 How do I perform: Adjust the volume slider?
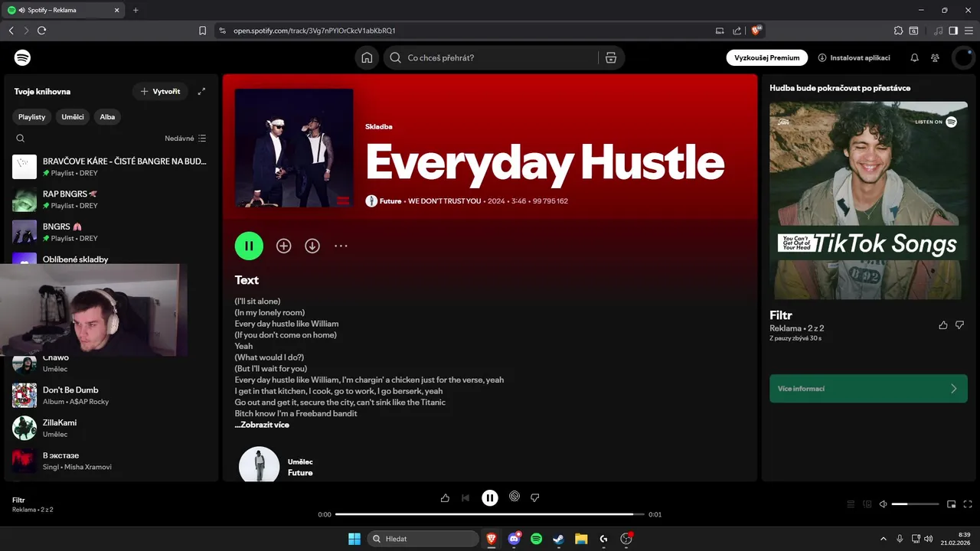(915, 504)
